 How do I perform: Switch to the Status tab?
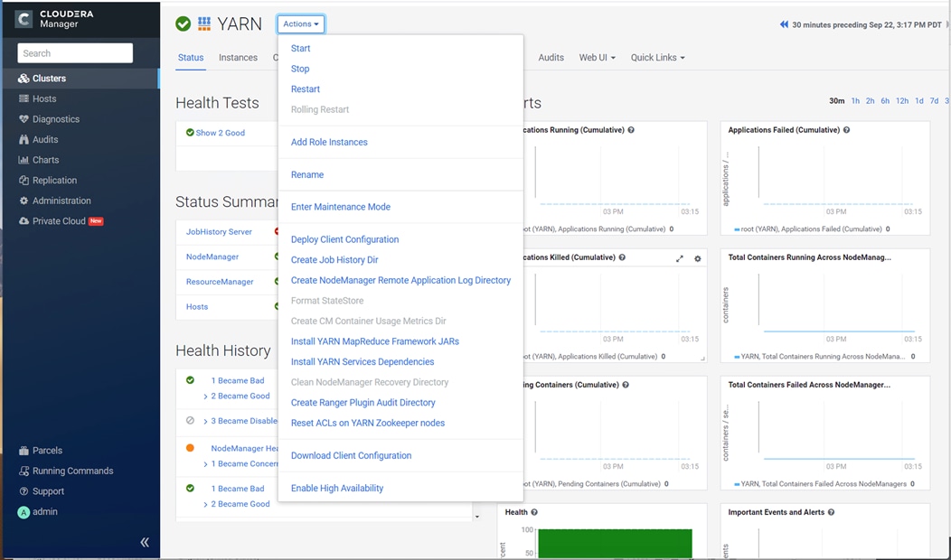click(191, 58)
